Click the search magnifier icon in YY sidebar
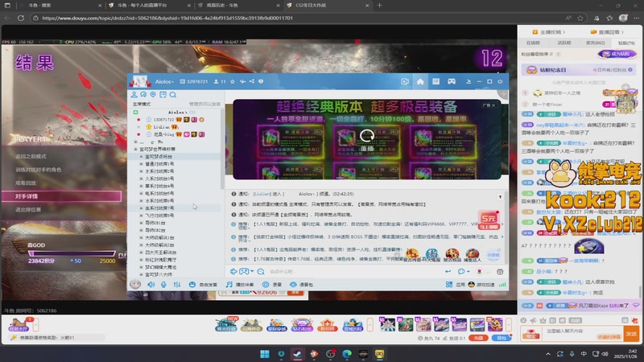The width and height of the screenshot is (644, 362). pos(173,95)
